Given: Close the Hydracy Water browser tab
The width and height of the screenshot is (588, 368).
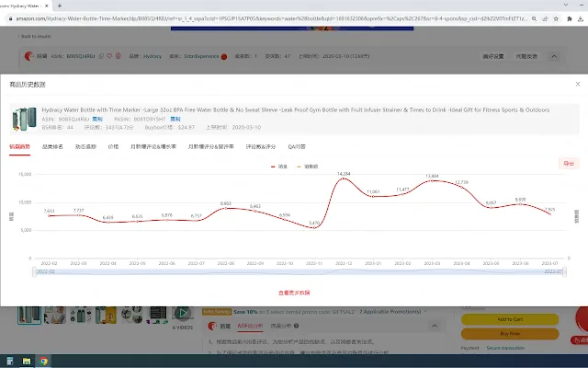Looking at the screenshot, I should 47,6.
